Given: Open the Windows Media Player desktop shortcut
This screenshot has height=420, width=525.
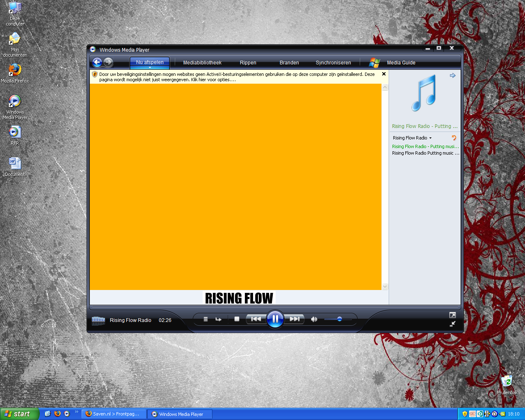Looking at the screenshot, I should [x=15, y=107].
